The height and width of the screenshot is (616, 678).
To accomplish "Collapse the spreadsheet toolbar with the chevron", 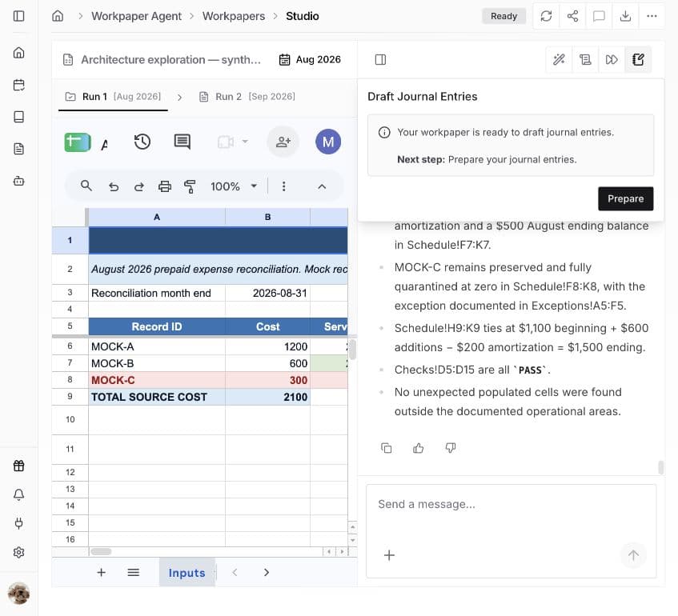I will click(322, 186).
